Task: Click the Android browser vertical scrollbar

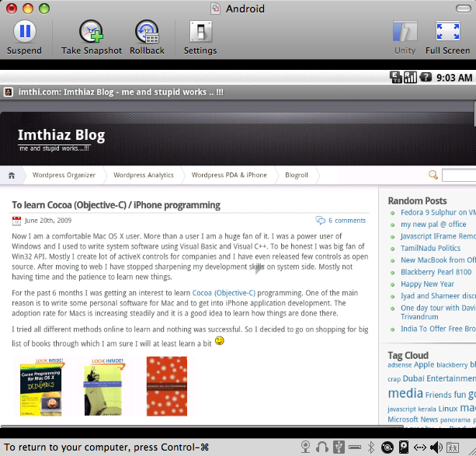Action: tap(474, 114)
